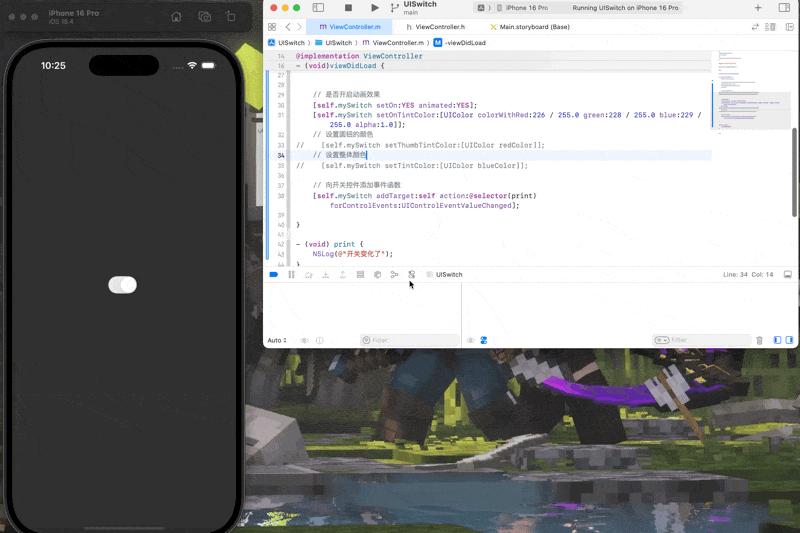
Task: Rotate the Simulator device
Action: (x=231, y=17)
